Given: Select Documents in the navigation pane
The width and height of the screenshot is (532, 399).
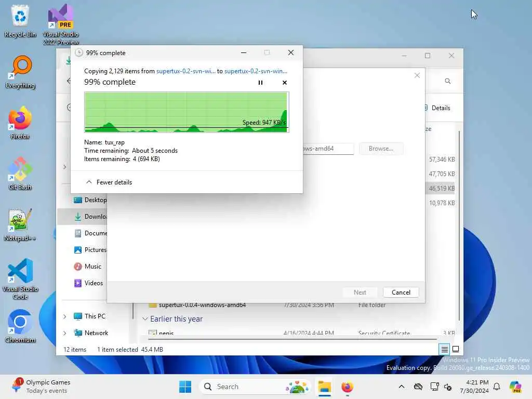Looking at the screenshot, I should (x=90, y=233).
